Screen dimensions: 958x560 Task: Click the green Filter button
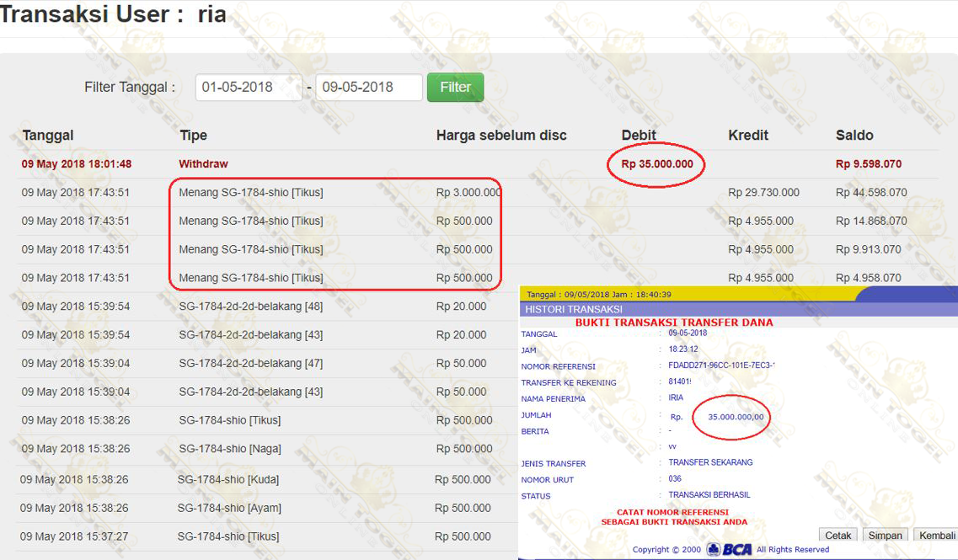pyautogui.click(x=455, y=88)
